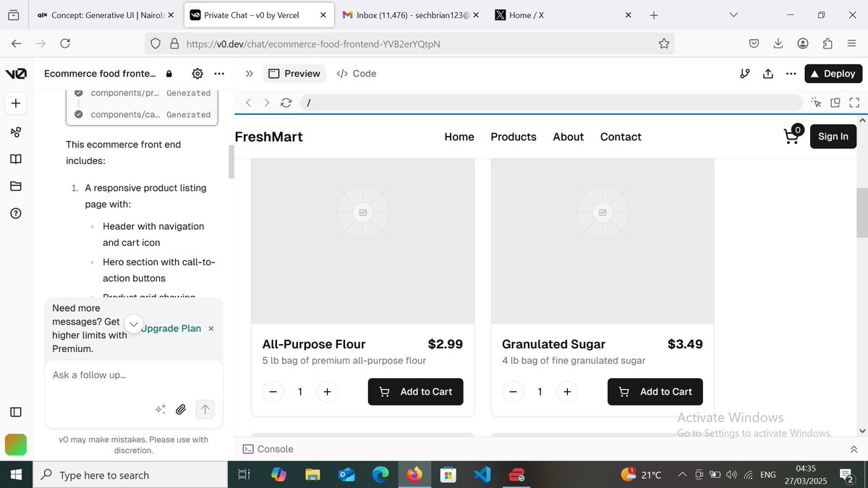This screenshot has width=868, height=488.
Task: Click the Upgrade Plan link
Action: click(x=171, y=328)
